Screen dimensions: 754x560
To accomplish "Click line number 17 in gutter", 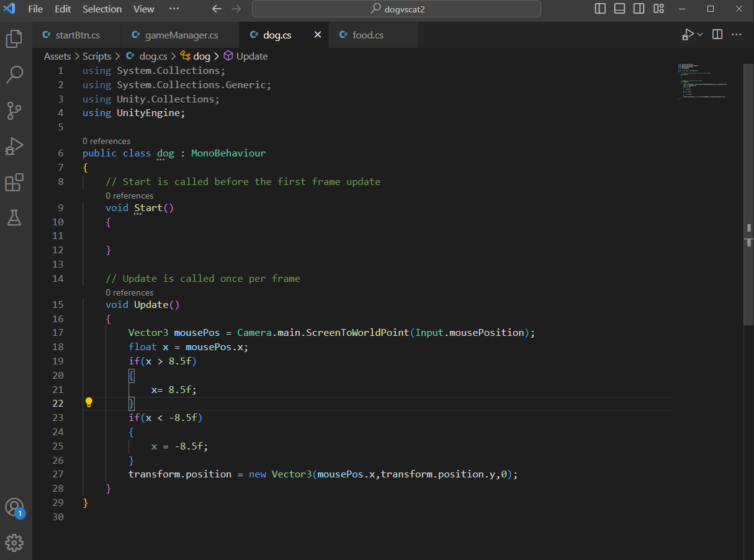I will 58,333.
